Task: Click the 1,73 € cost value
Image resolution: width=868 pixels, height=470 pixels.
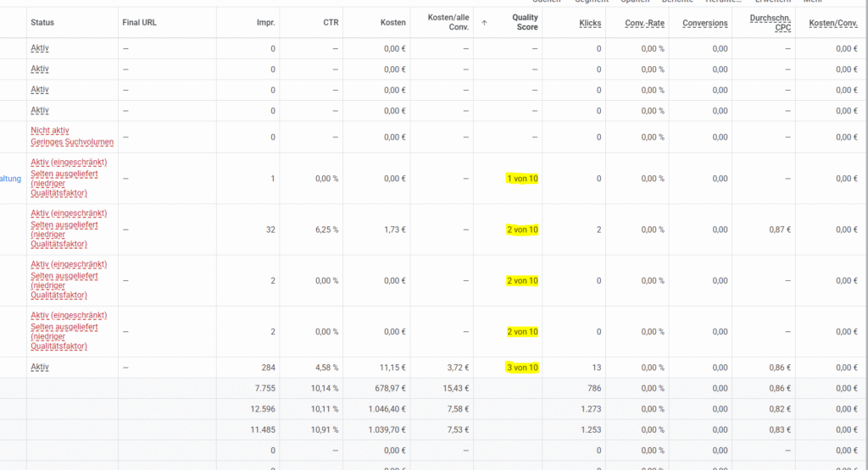Action: 395,229
